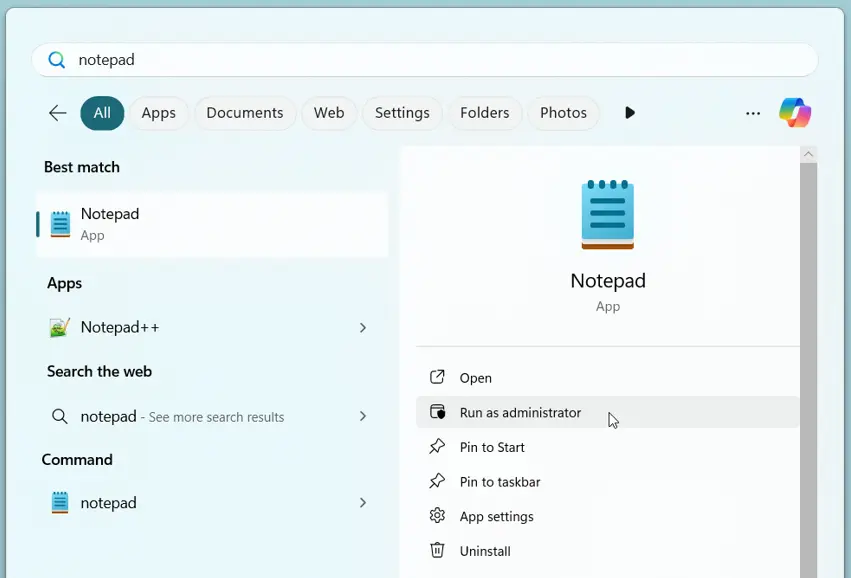This screenshot has width=851, height=578.
Task: Switch to the Settings filter tab
Action: point(402,113)
